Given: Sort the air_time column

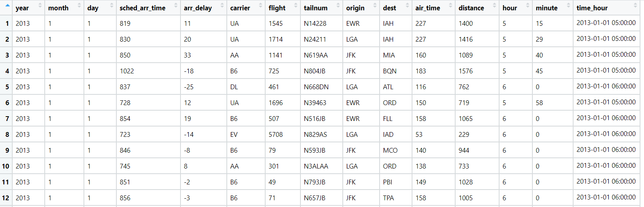Looking at the screenshot, I should (450, 6).
